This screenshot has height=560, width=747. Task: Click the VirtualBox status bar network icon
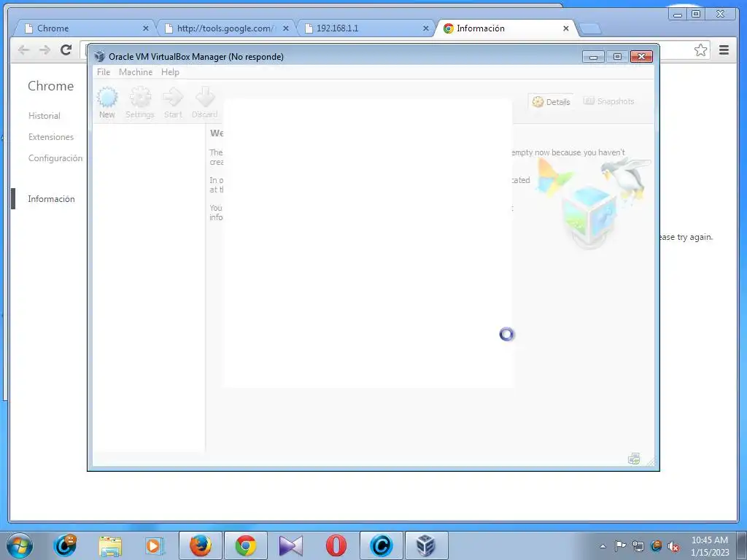[x=634, y=459]
